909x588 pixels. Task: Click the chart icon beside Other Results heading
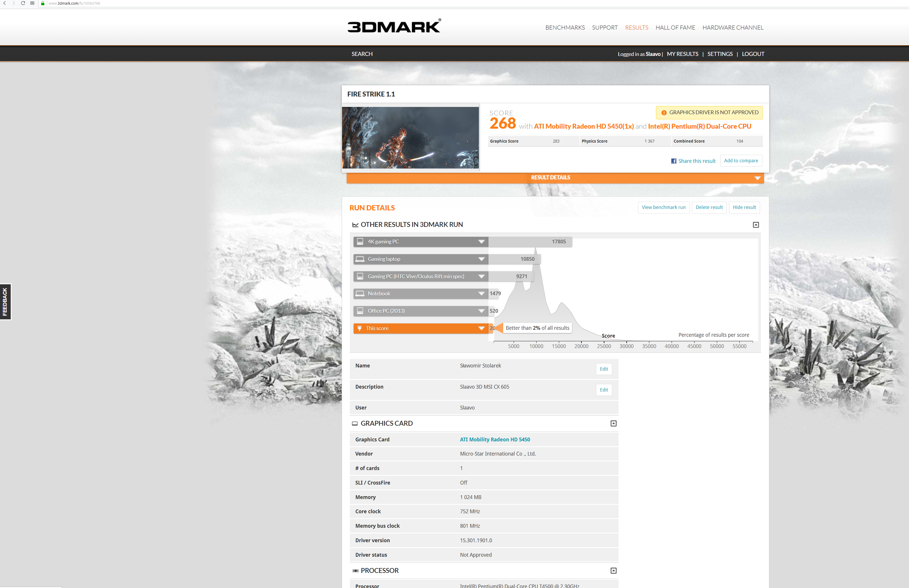point(355,225)
